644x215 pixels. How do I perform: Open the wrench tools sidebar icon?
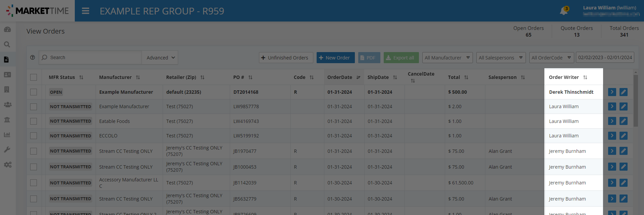[7, 149]
